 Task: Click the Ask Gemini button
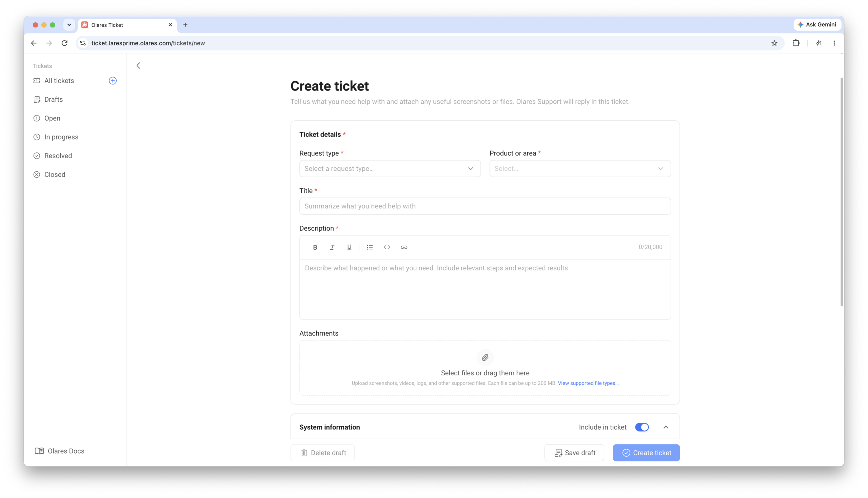817,25
